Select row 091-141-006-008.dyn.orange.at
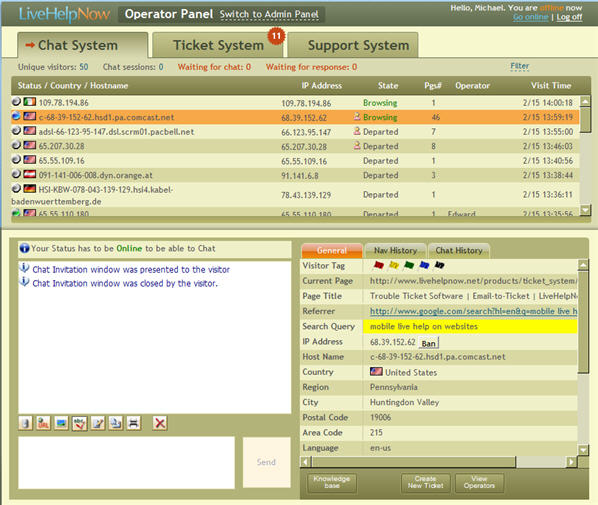The width and height of the screenshot is (598, 505). click(x=295, y=175)
